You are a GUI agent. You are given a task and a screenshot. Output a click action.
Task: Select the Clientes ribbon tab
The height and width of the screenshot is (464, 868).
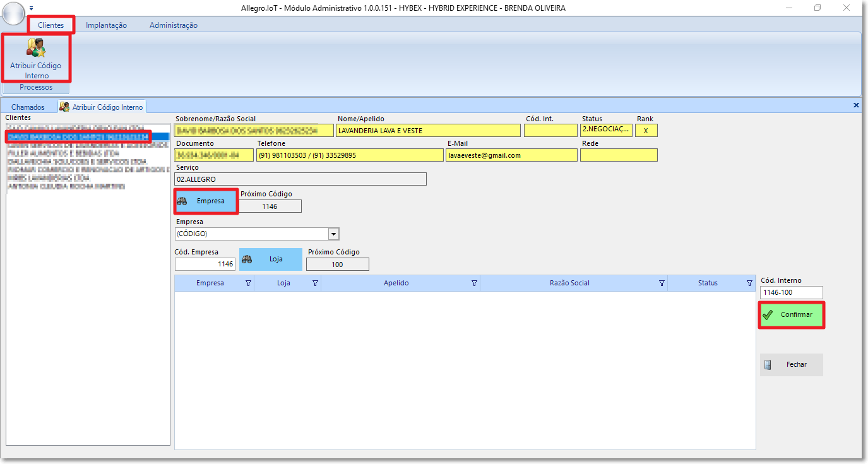click(51, 25)
